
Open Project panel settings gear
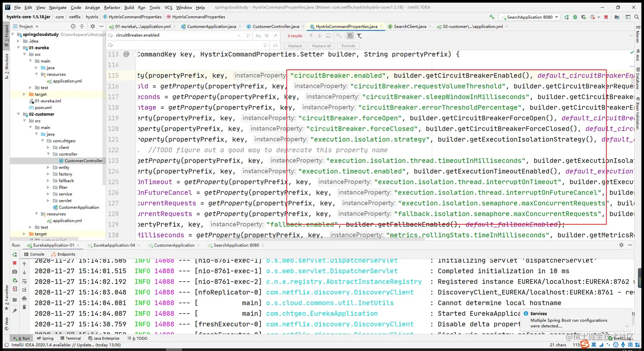point(92,26)
